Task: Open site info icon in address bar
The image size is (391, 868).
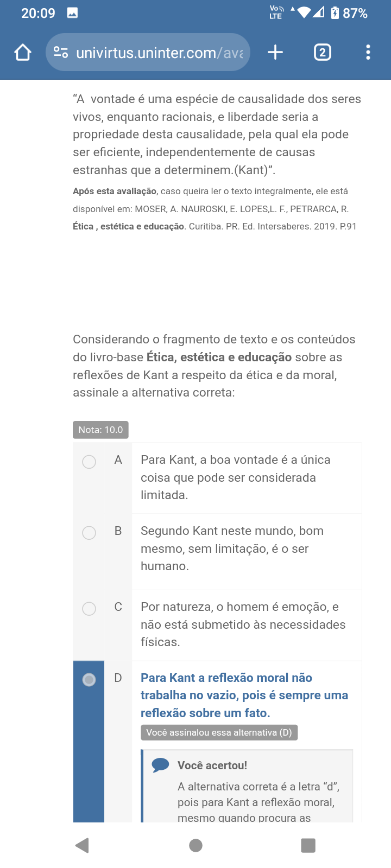Action: pos(61,53)
